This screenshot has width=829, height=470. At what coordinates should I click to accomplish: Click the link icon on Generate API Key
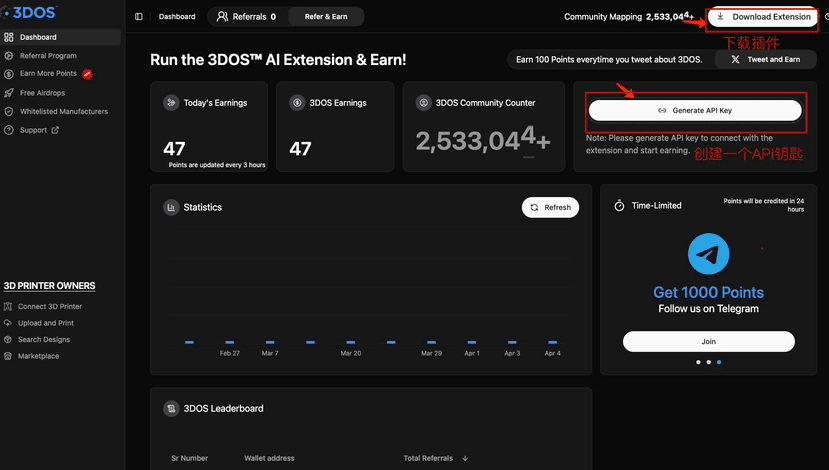pyautogui.click(x=662, y=110)
